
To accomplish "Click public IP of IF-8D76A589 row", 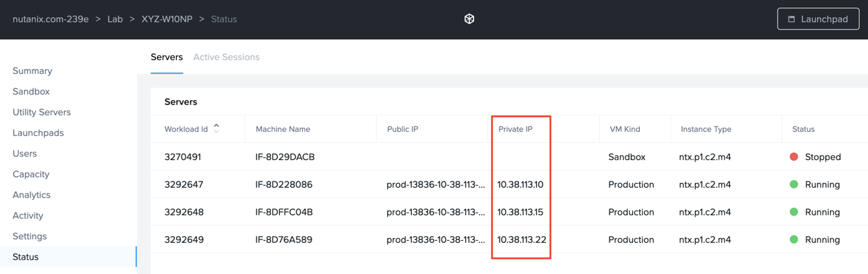I will pyautogui.click(x=435, y=239).
